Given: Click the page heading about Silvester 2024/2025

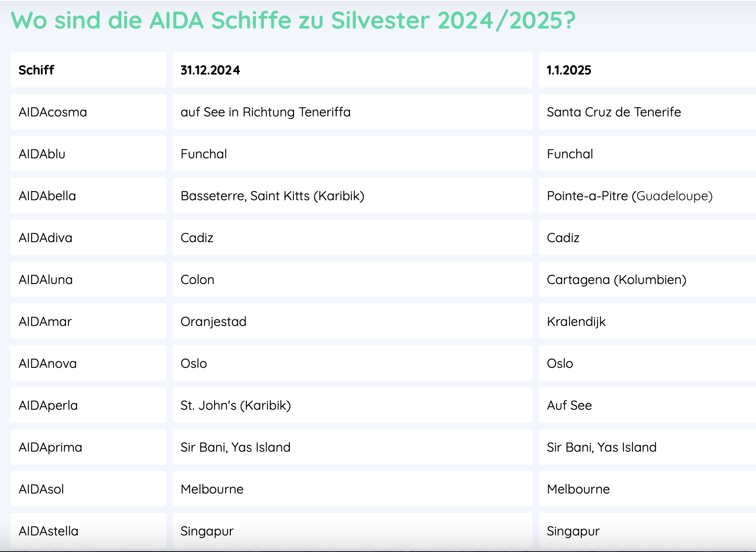Looking at the screenshot, I should 293,20.
